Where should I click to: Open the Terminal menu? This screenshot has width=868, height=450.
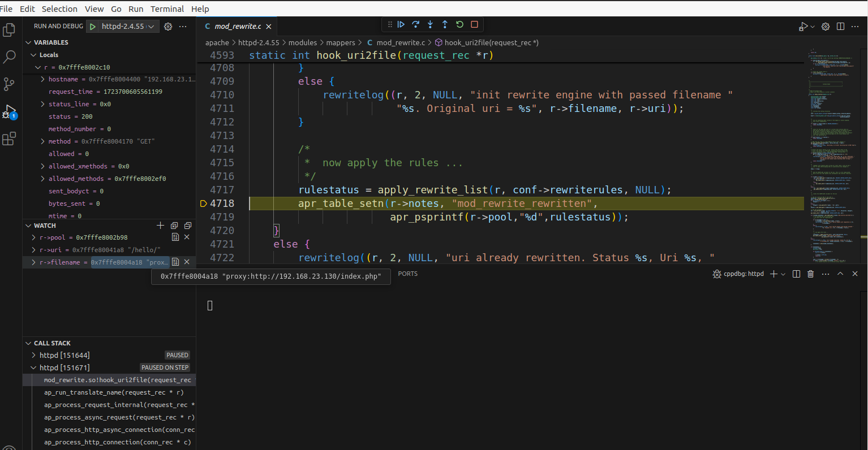[167, 9]
